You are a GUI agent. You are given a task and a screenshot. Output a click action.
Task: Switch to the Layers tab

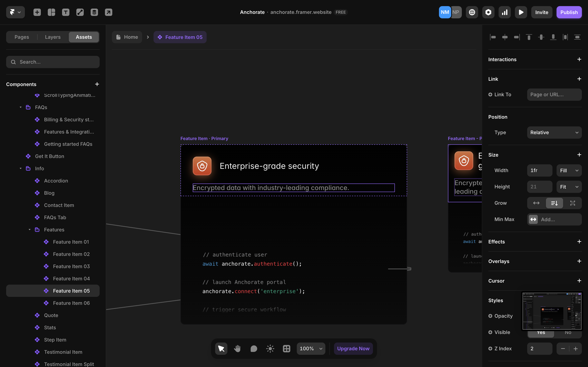53,37
